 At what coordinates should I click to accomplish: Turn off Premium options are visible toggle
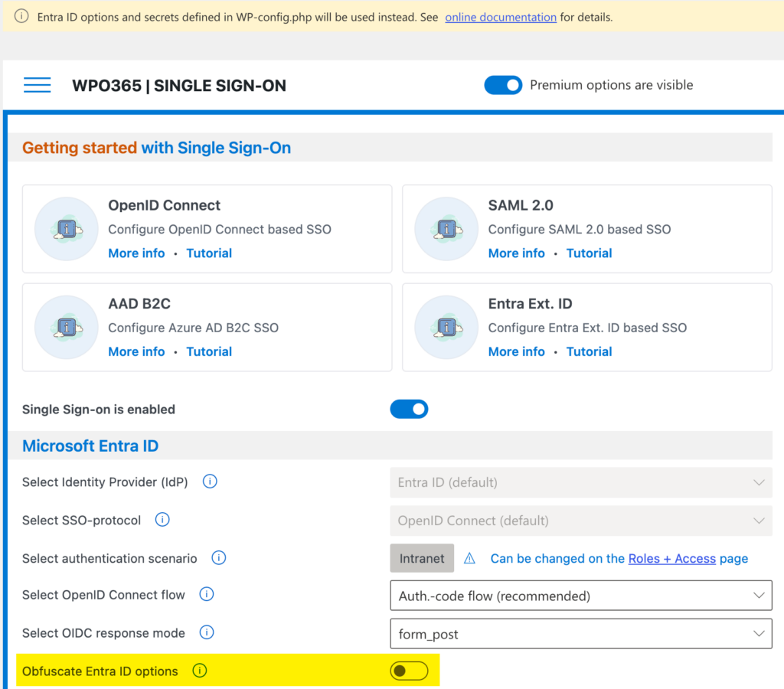click(x=503, y=85)
